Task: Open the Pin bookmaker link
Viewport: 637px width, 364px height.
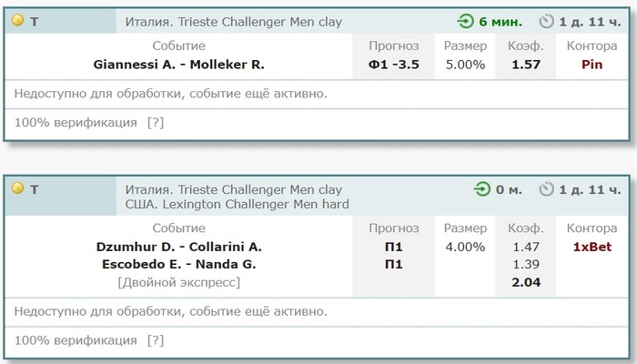Action: 591,65
